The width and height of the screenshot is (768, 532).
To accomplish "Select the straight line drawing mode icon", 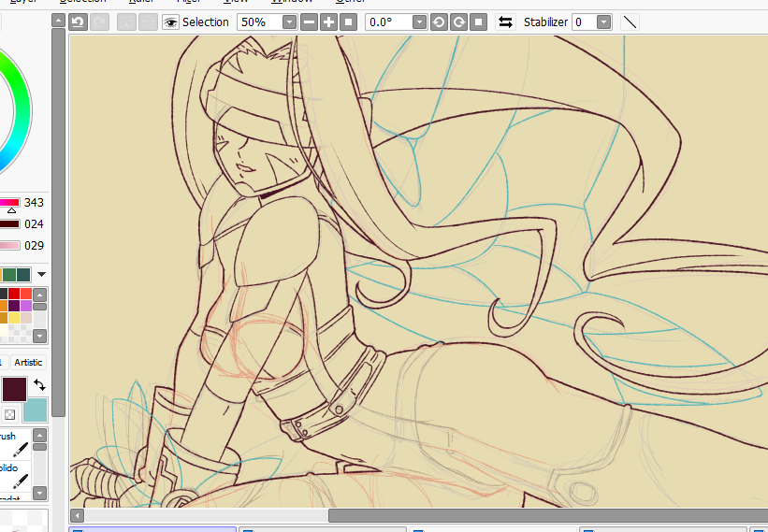I will coord(630,22).
